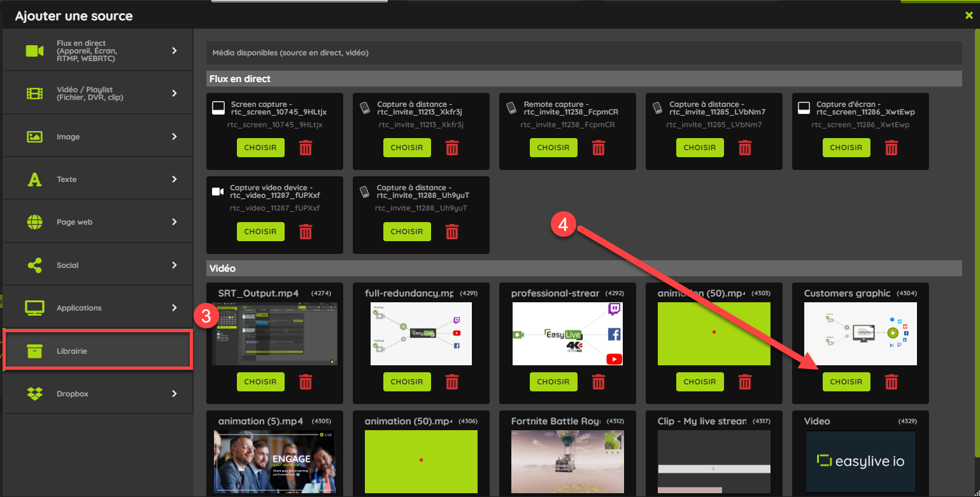Select the Social source category
980x497 pixels.
pos(97,265)
